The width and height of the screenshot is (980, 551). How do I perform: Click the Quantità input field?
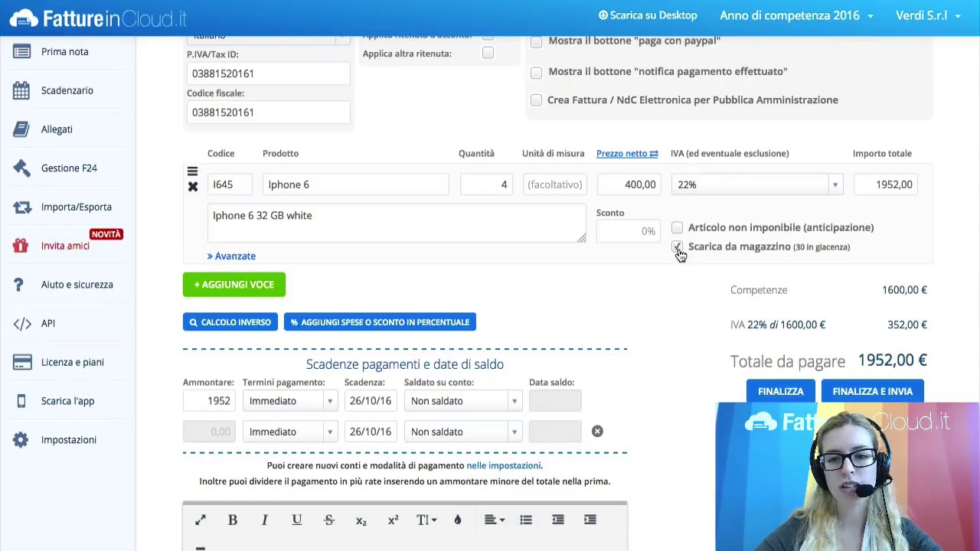click(x=486, y=184)
